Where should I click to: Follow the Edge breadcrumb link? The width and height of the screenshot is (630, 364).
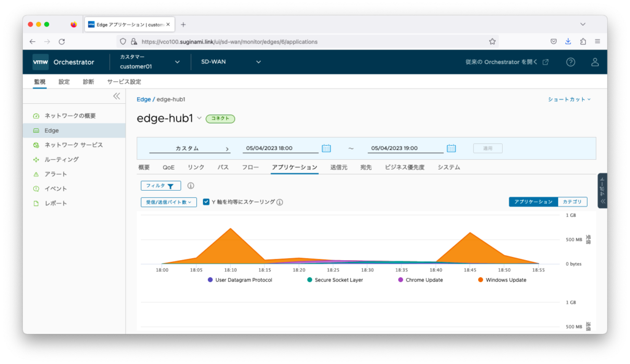pos(143,99)
